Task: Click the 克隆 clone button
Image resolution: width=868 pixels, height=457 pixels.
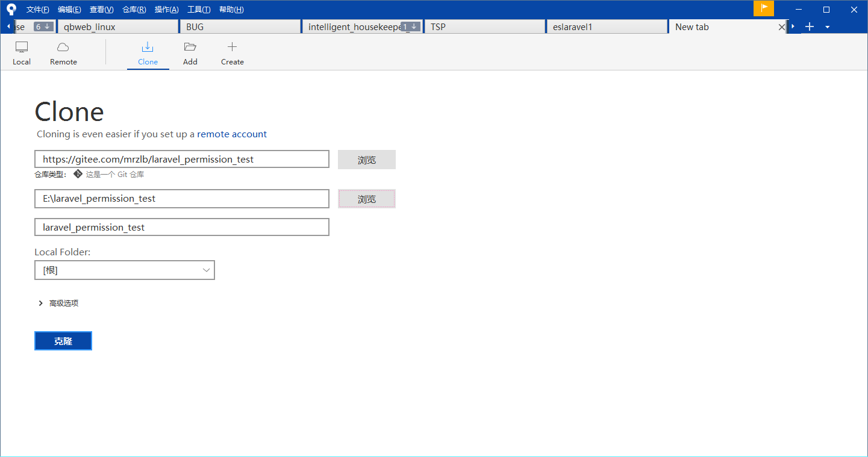Action: point(63,341)
